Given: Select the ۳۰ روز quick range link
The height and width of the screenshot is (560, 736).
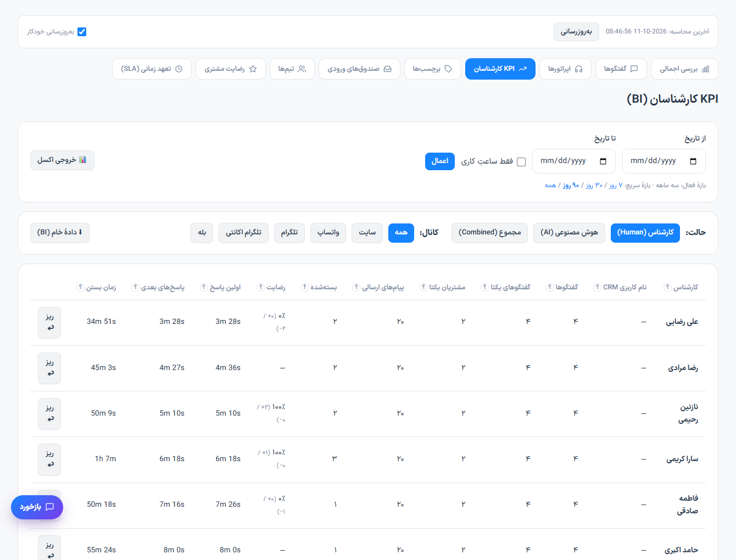Looking at the screenshot, I should pyautogui.click(x=594, y=186).
